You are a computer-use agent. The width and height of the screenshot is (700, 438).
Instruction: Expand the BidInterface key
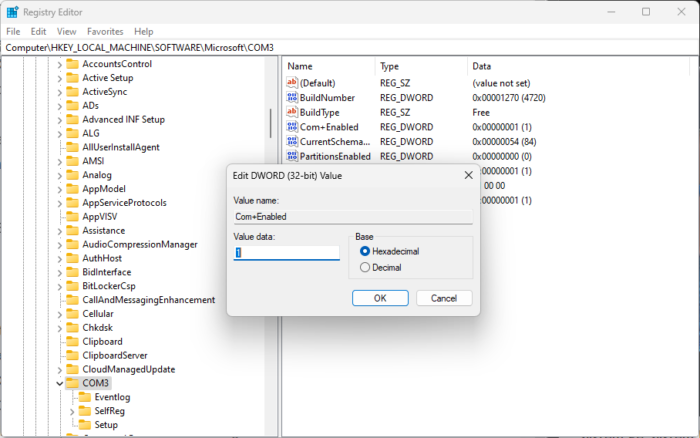(59, 272)
